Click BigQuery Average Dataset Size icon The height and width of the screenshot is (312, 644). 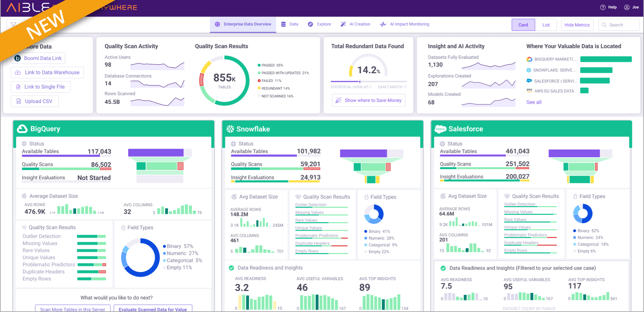24,196
